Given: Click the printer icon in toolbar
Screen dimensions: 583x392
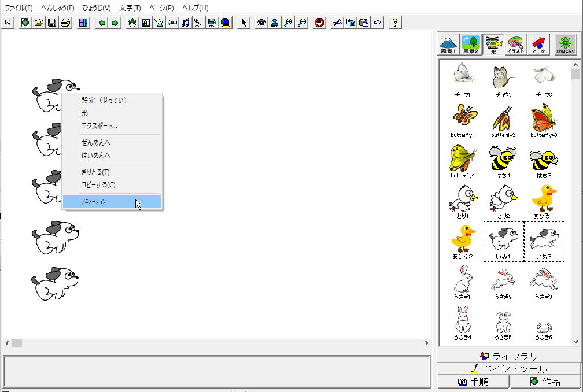Looking at the screenshot, I should [x=65, y=23].
